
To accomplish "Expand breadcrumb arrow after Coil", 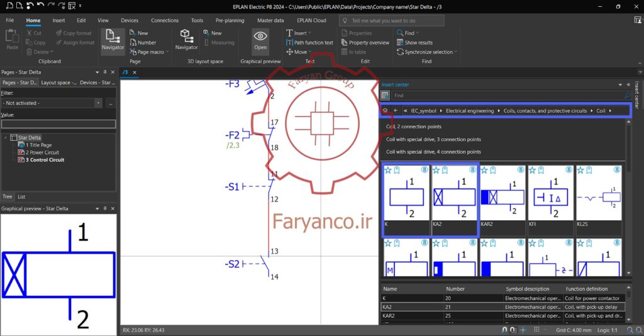I will (610, 111).
